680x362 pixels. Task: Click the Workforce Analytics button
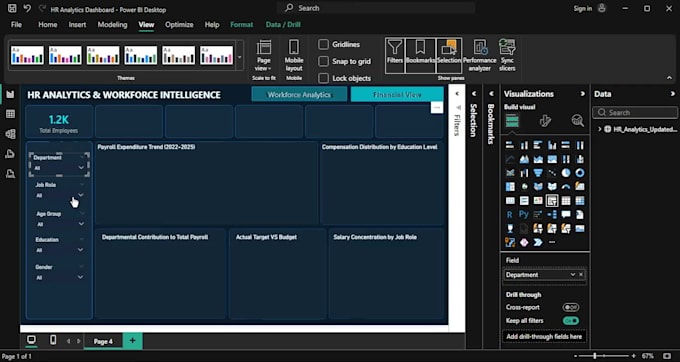[299, 95]
